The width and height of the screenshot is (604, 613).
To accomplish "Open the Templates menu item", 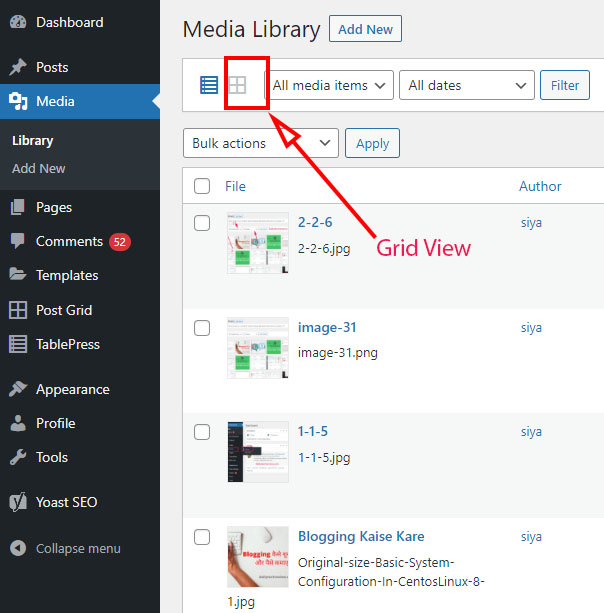I will [80, 275].
